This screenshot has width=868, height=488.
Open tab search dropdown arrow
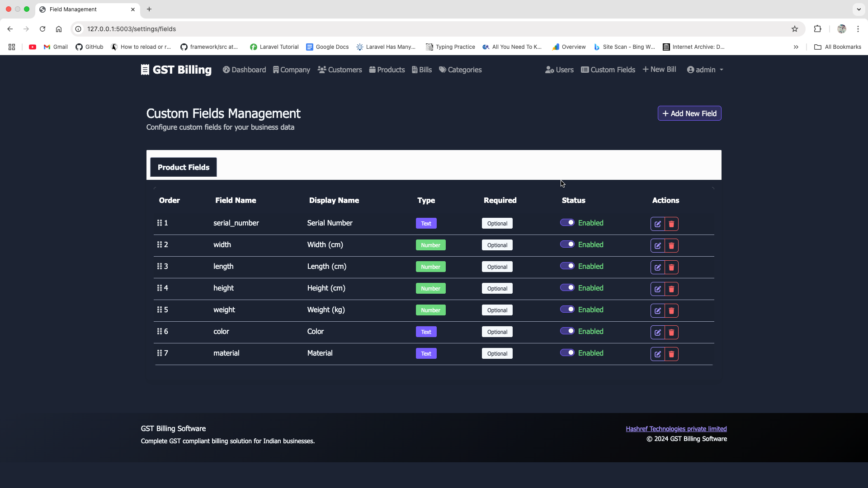pos(859,9)
